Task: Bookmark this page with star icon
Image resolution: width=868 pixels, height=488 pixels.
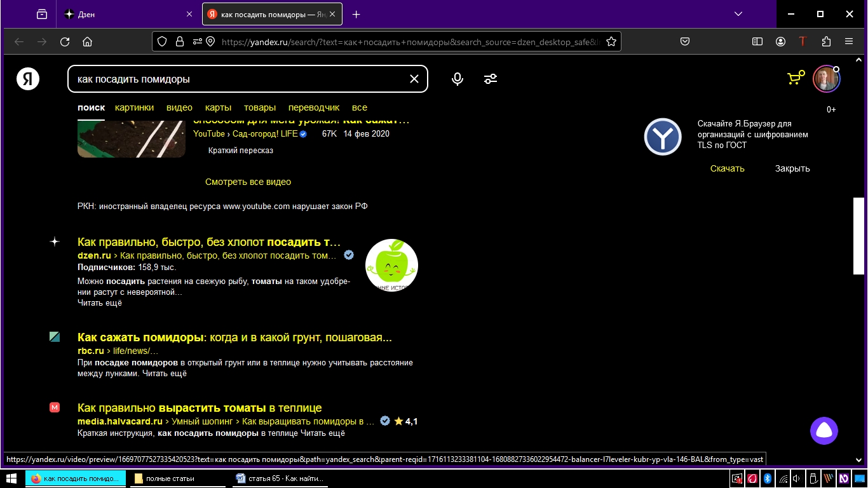Action: tap(611, 42)
